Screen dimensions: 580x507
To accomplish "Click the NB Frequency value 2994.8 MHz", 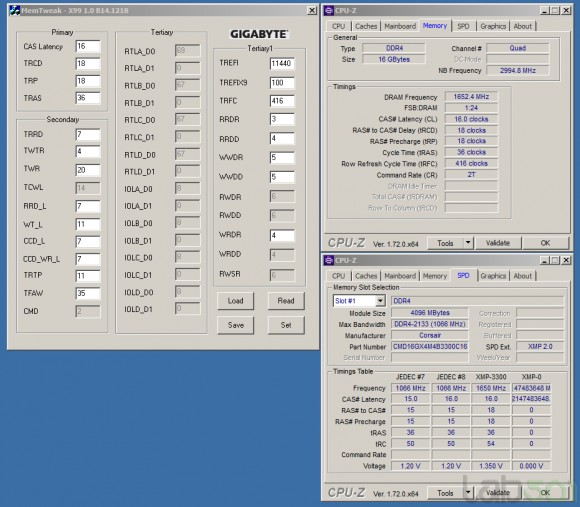I will pos(517,70).
